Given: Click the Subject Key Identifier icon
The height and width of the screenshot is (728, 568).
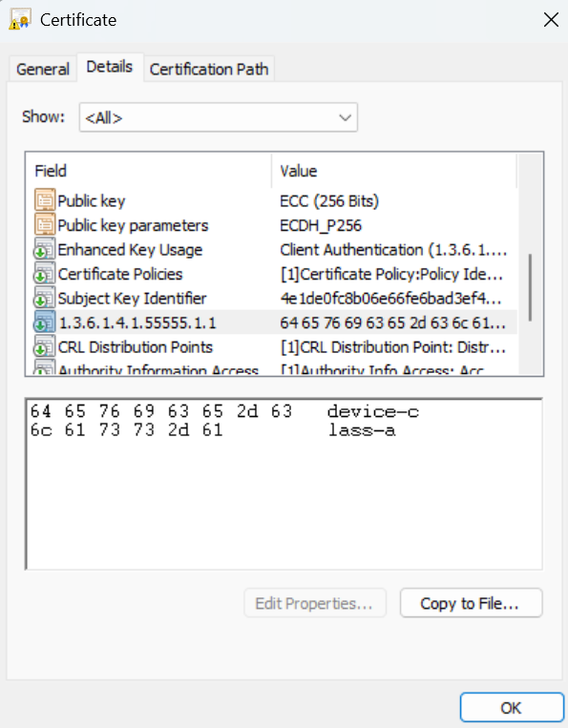Looking at the screenshot, I should [45, 298].
